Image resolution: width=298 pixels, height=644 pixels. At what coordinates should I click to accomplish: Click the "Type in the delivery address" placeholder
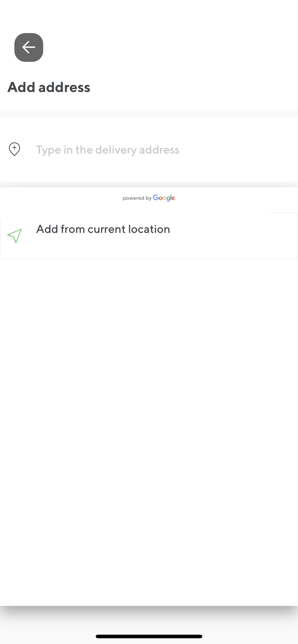point(108,150)
